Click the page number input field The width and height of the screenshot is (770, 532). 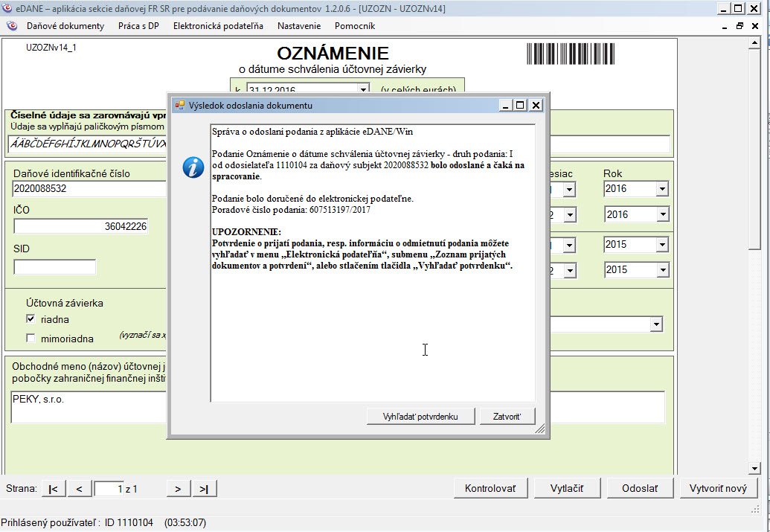click(109, 489)
